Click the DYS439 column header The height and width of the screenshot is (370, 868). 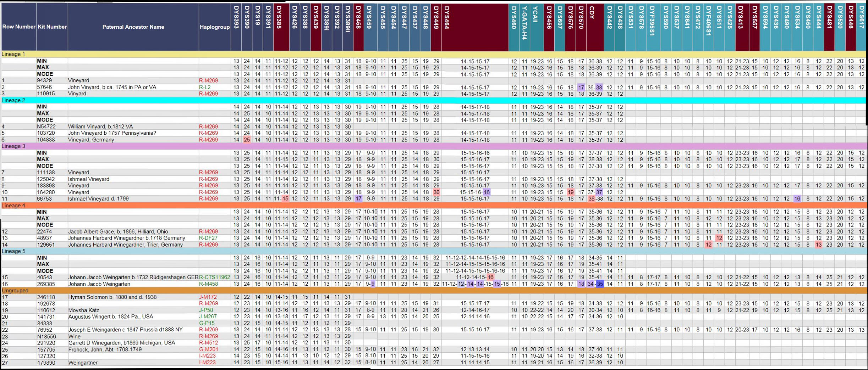[316, 27]
